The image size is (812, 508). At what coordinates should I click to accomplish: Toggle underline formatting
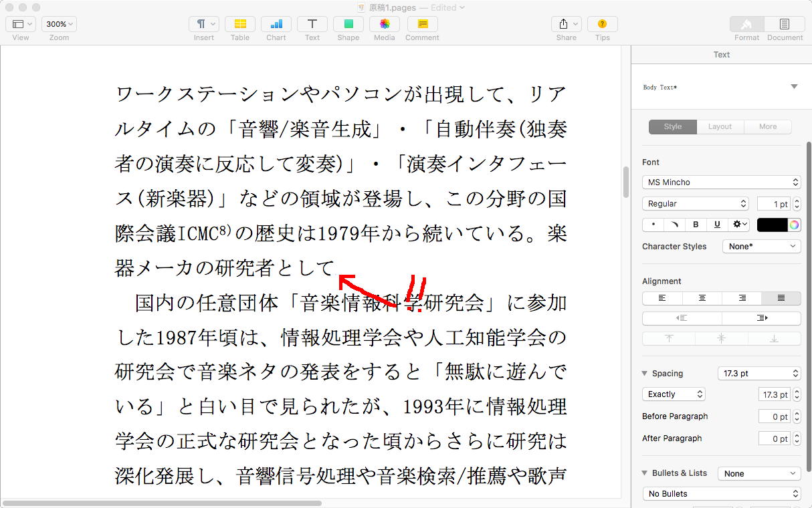click(x=718, y=225)
